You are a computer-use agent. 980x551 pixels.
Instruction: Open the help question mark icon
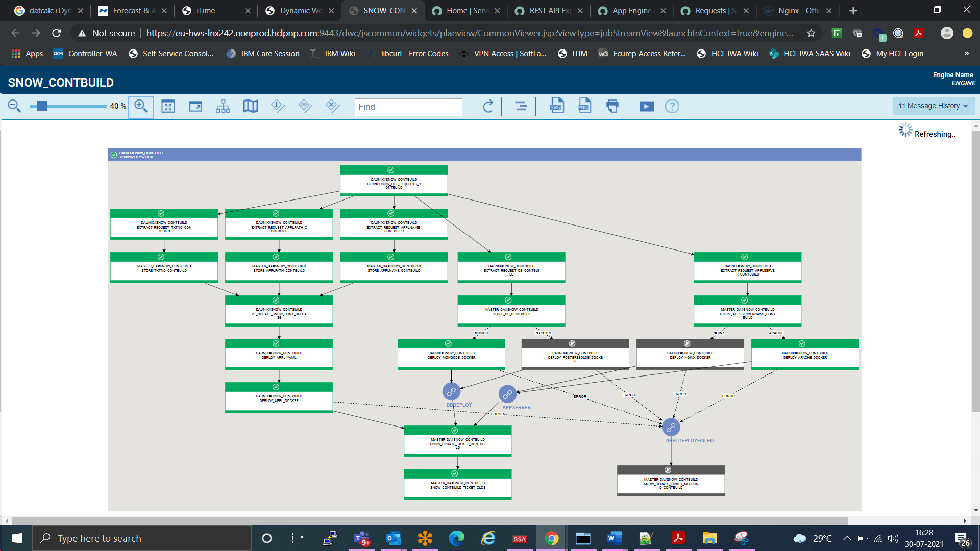click(x=672, y=106)
